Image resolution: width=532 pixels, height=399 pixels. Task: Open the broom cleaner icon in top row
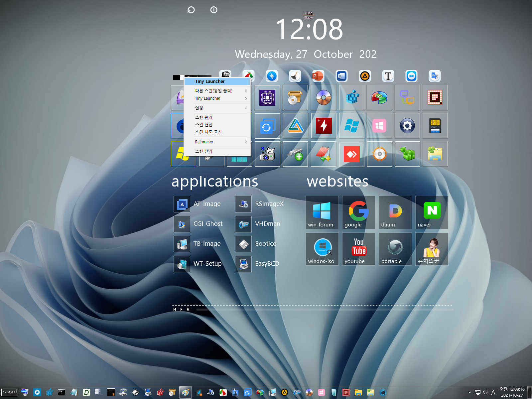[295, 76]
